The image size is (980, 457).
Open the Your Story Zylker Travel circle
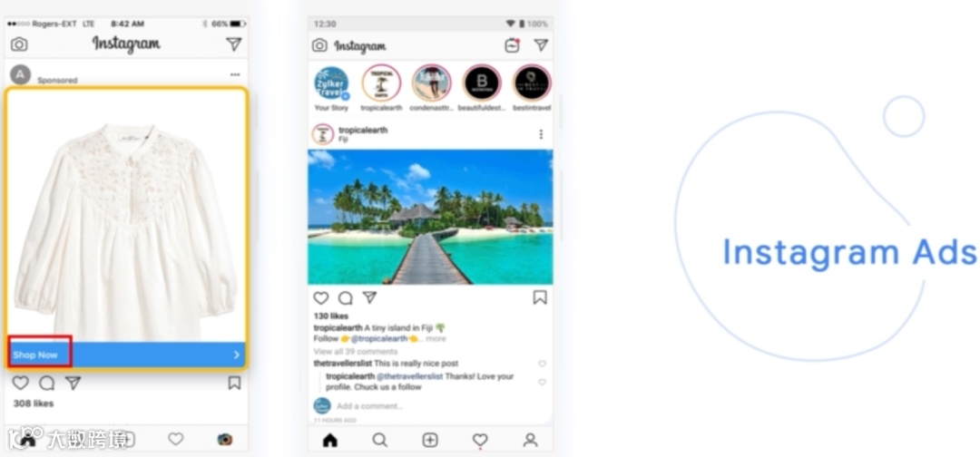coord(331,83)
